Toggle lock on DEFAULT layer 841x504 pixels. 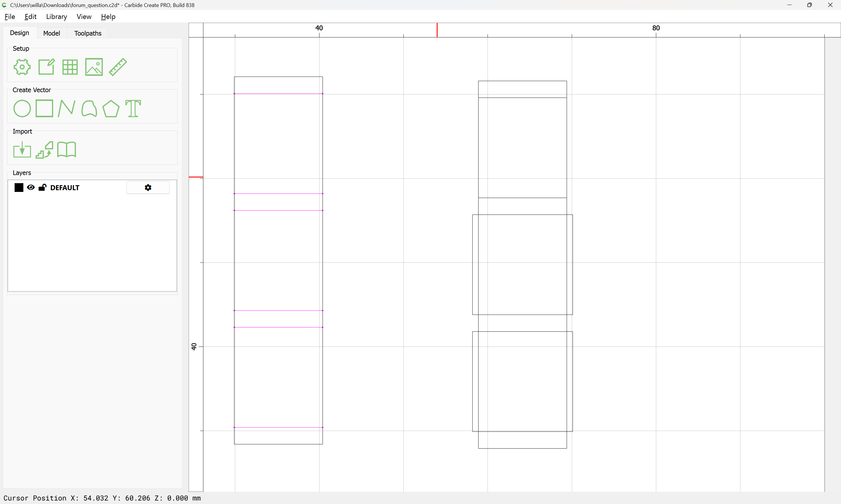[42, 188]
